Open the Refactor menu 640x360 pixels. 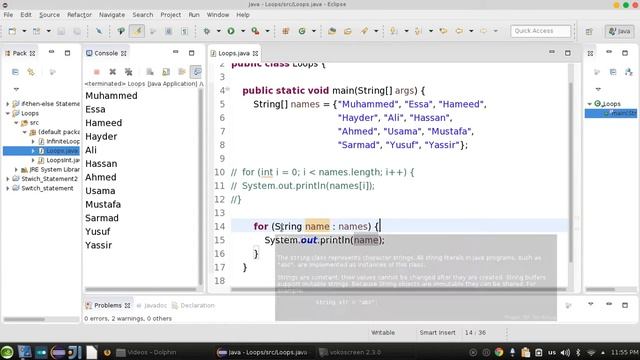(79, 15)
